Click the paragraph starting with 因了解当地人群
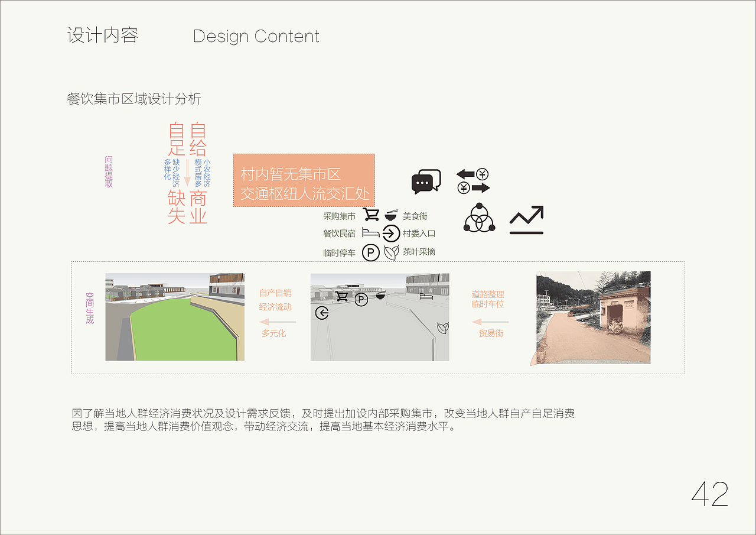The height and width of the screenshot is (535, 756). point(323,420)
